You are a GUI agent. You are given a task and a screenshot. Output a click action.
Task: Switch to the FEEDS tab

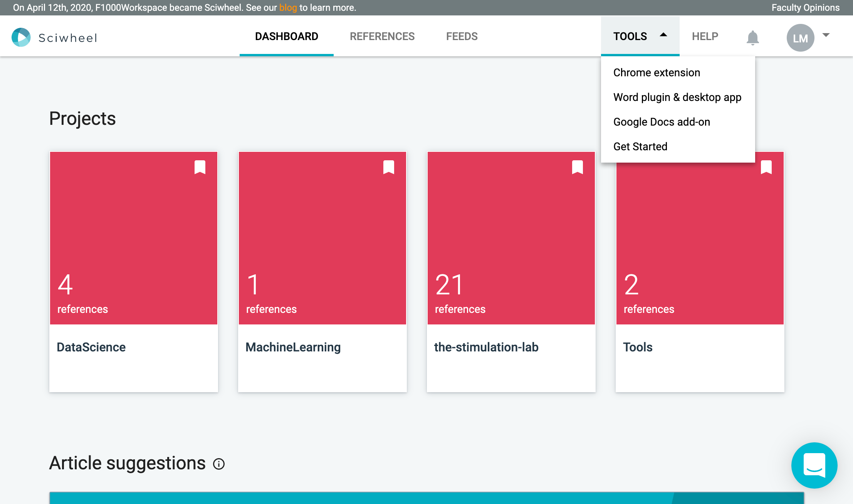[x=462, y=36]
